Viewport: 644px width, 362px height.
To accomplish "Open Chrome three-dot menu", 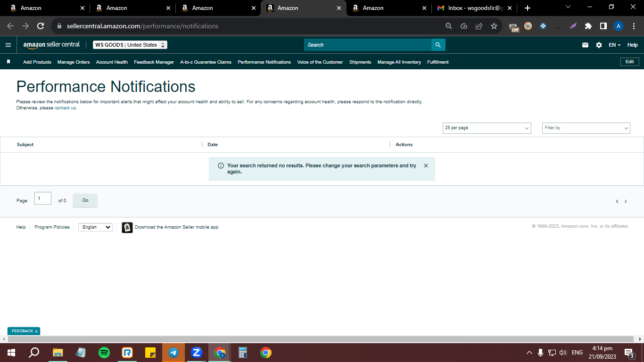I will tap(633, 26).
